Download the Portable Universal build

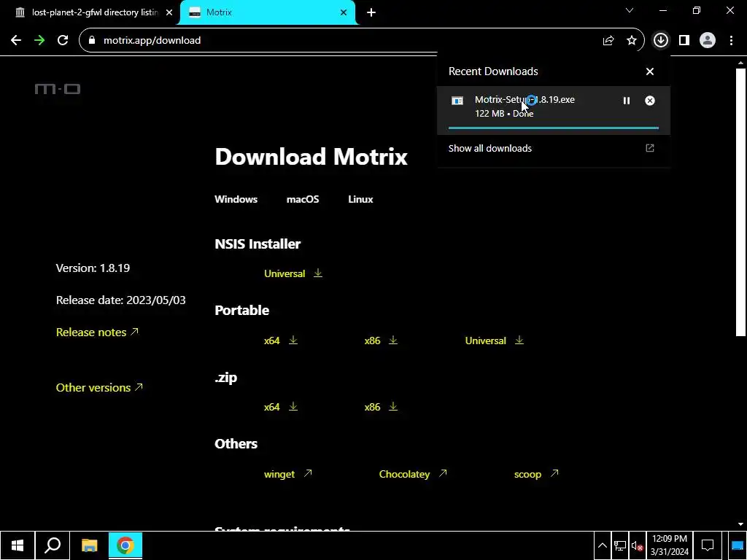pyautogui.click(x=495, y=341)
